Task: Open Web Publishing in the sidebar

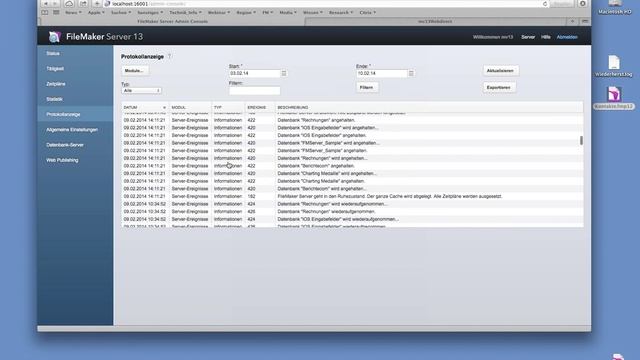Action: 75,160
